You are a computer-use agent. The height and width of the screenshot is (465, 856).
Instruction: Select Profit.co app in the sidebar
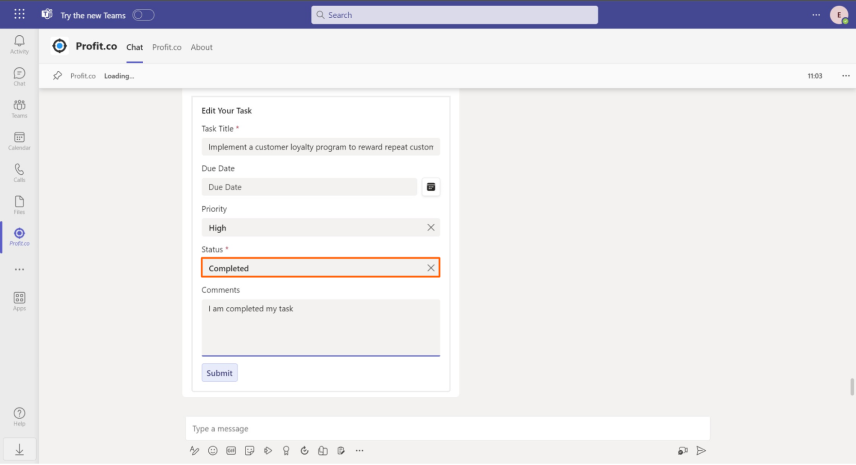(19, 237)
